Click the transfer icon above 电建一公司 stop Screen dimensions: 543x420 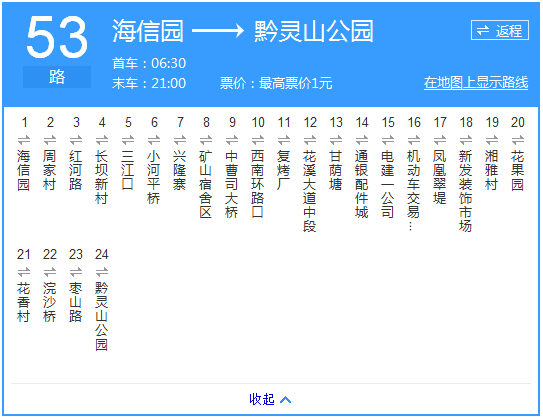point(388,140)
